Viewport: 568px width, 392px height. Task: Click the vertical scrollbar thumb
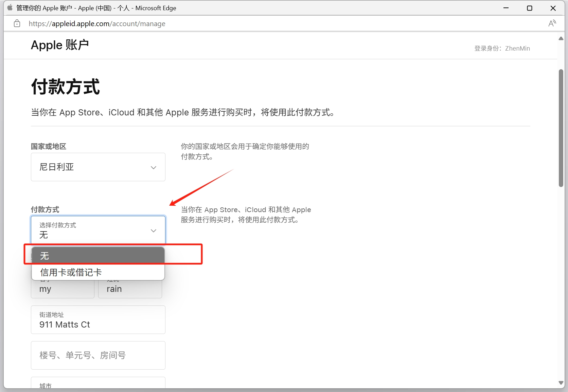[x=561, y=128]
